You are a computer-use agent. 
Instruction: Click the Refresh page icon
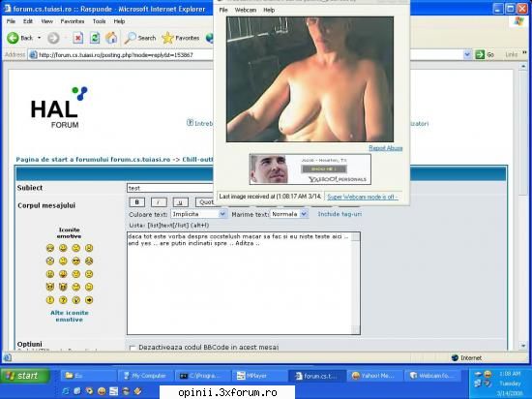[95, 38]
